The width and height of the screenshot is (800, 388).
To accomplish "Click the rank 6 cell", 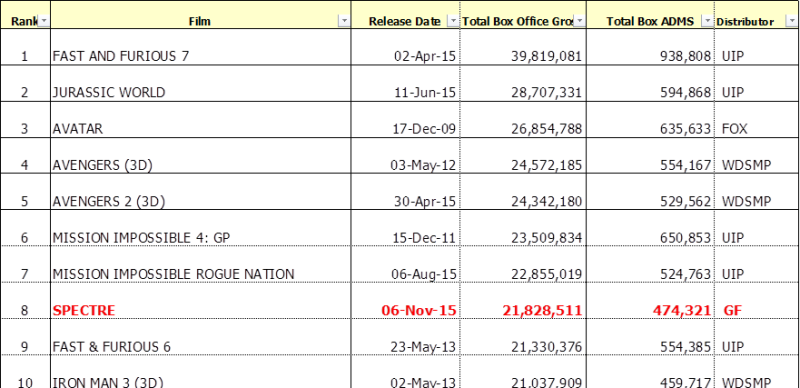I will pos(25,228).
